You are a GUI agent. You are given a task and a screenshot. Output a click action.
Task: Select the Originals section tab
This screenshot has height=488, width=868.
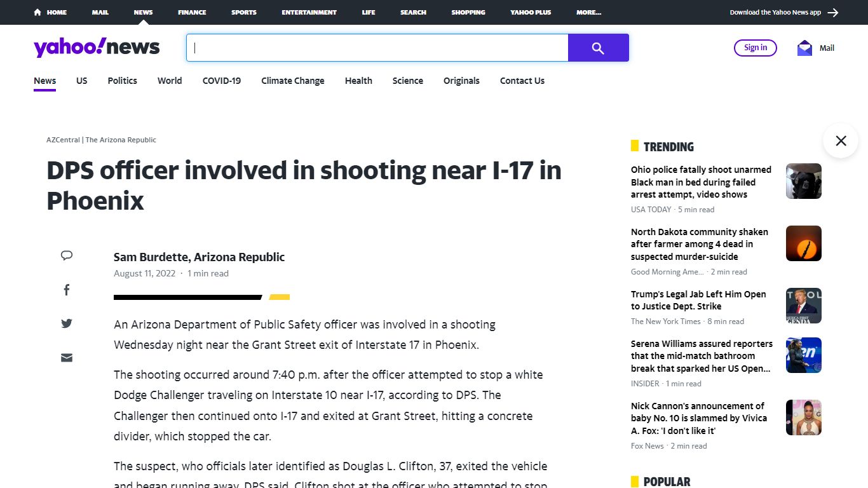[x=461, y=81]
